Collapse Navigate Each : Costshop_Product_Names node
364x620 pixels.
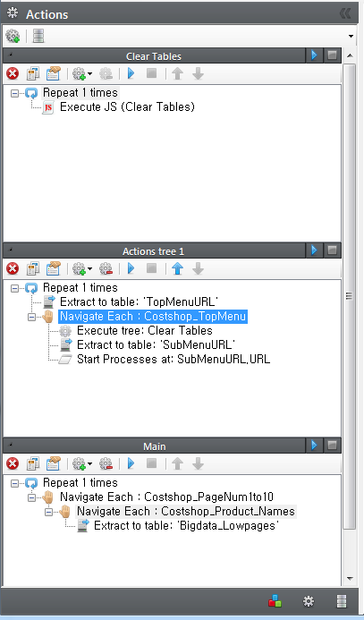(x=48, y=512)
